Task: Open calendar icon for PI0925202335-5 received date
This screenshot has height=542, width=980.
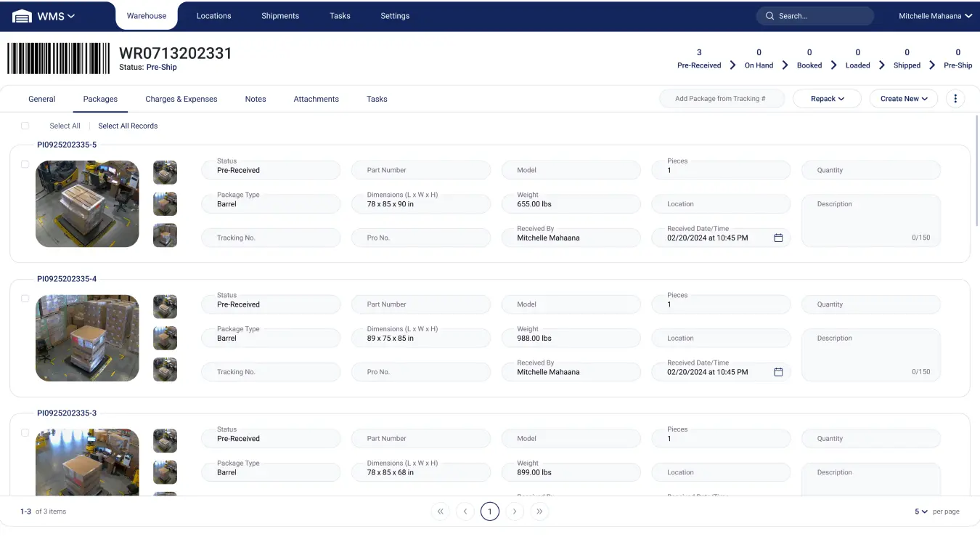Action: (778, 238)
